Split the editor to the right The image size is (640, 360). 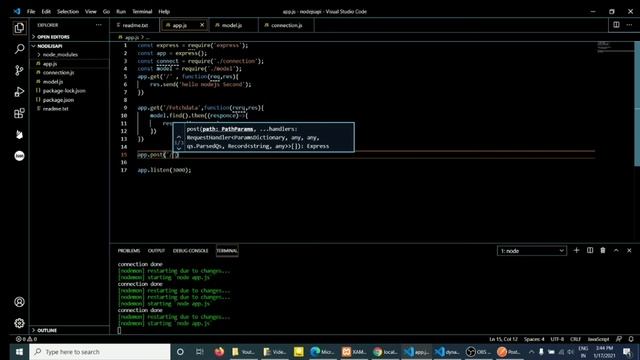pyautogui.click(x=616, y=25)
